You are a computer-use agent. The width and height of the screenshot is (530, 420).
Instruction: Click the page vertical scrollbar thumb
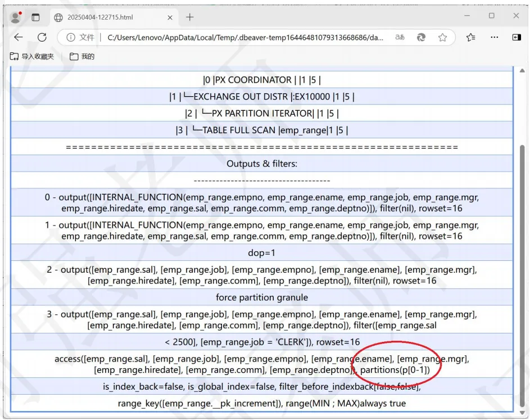click(x=522, y=276)
